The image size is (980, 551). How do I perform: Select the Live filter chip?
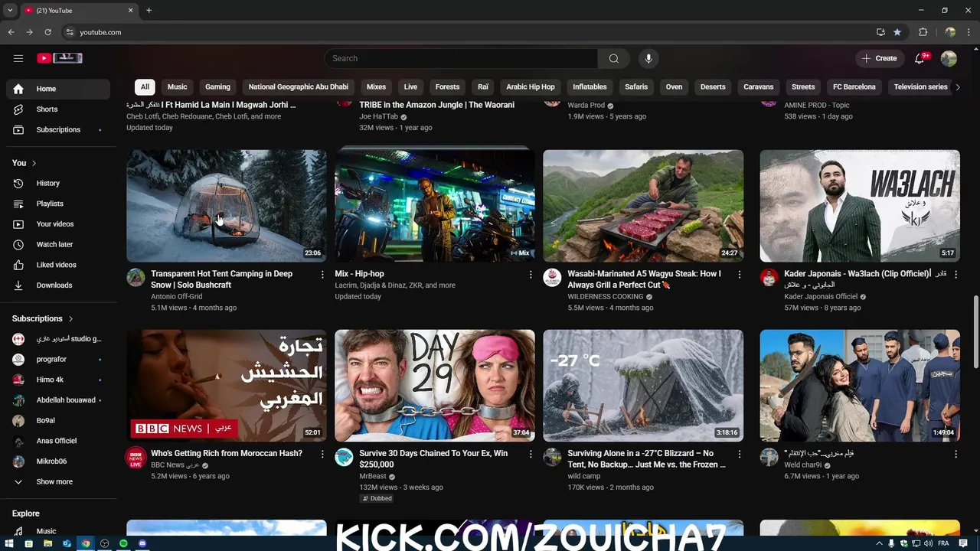tap(410, 87)
